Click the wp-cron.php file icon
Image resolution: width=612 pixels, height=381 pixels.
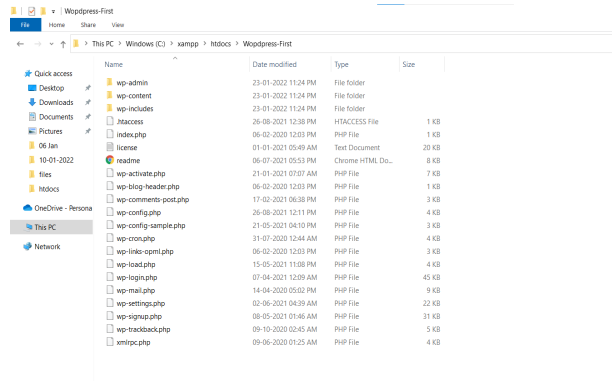pyautogui.click(x=110, y=238)
